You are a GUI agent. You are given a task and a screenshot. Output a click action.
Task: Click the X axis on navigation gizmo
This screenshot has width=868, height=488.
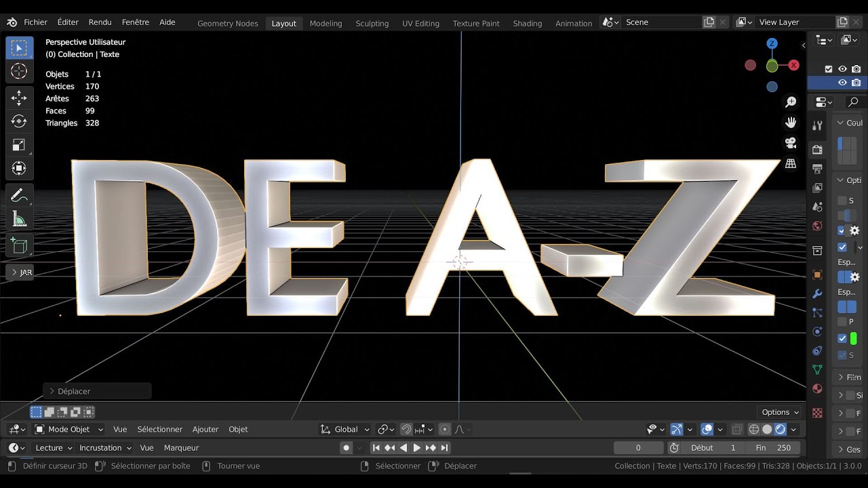click(x=793, y=65)
